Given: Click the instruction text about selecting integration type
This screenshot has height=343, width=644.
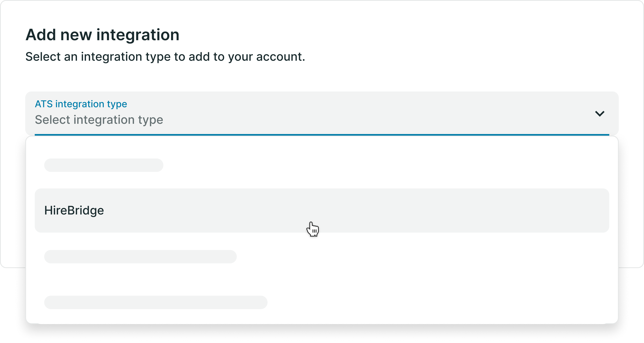Looking at the screenshot, I should (x=165, y=57).
